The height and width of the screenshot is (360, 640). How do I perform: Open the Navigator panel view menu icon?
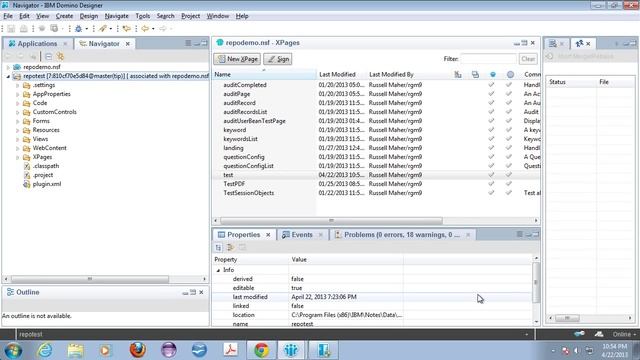[x=188, y=43]
